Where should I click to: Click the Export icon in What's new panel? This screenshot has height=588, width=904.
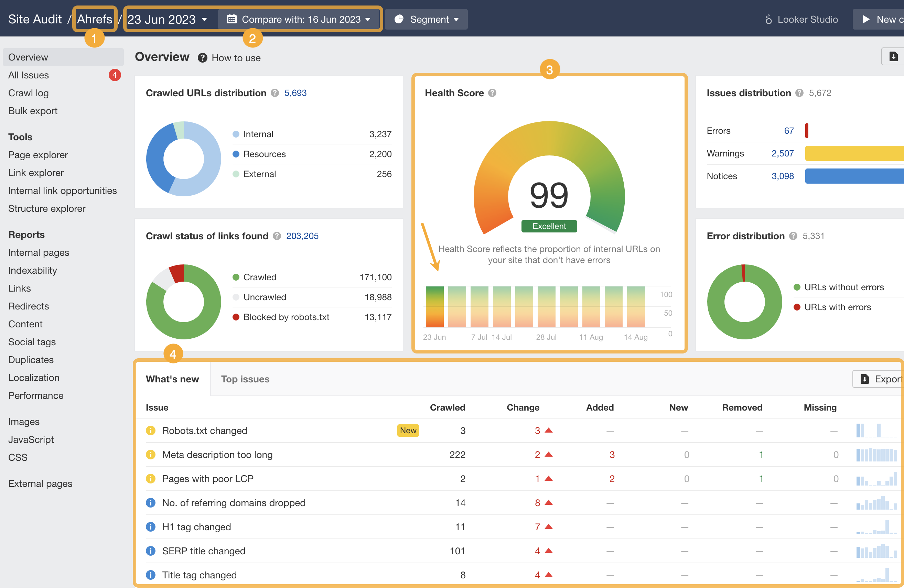pyautogui.click(x=865, y=379)
